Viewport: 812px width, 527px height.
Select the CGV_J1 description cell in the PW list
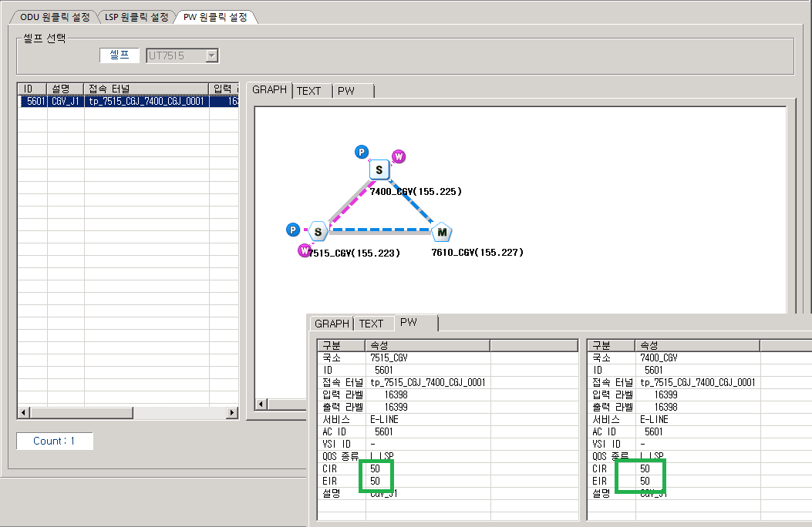point(66,102)
